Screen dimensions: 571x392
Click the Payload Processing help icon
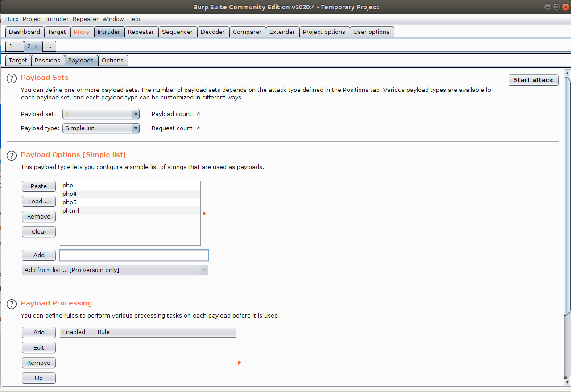point(12,304)
